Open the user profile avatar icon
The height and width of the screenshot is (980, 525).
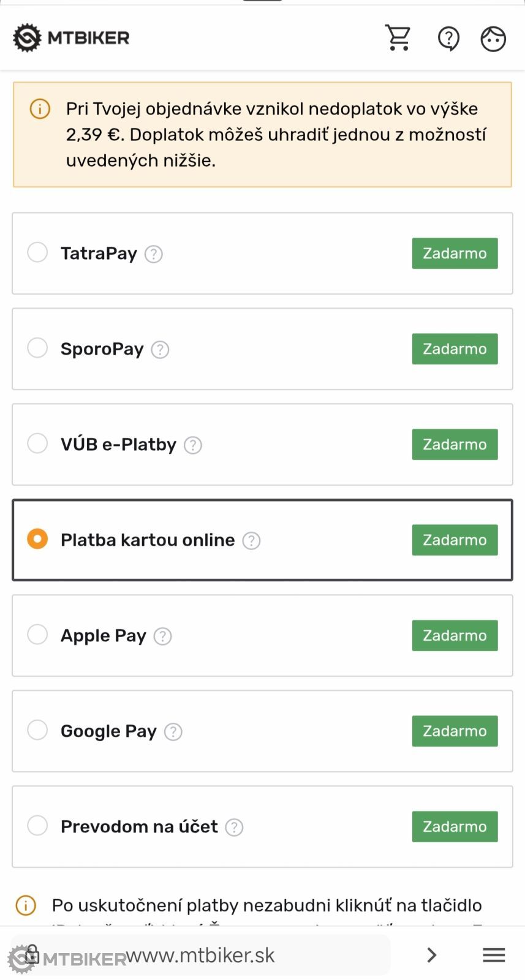[x=493, y=39]
